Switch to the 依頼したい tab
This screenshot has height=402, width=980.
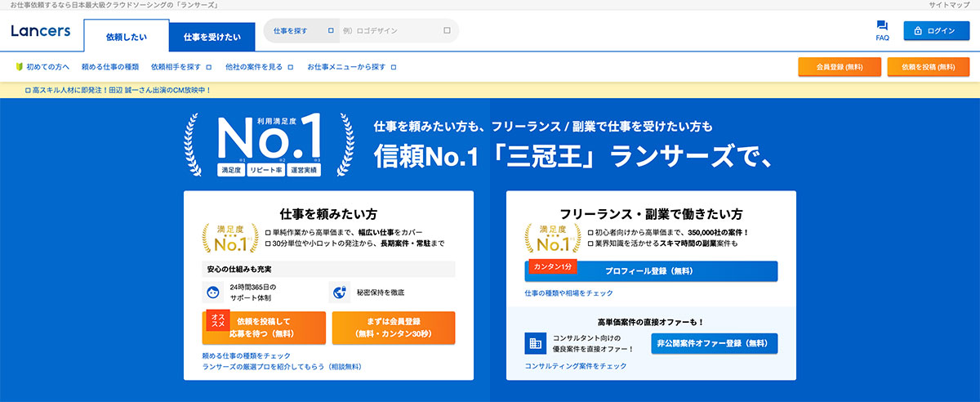click(127, 37)
